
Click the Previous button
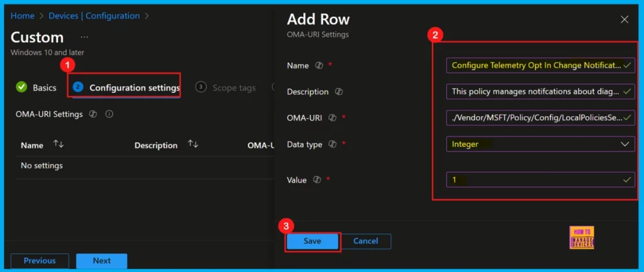40,261
